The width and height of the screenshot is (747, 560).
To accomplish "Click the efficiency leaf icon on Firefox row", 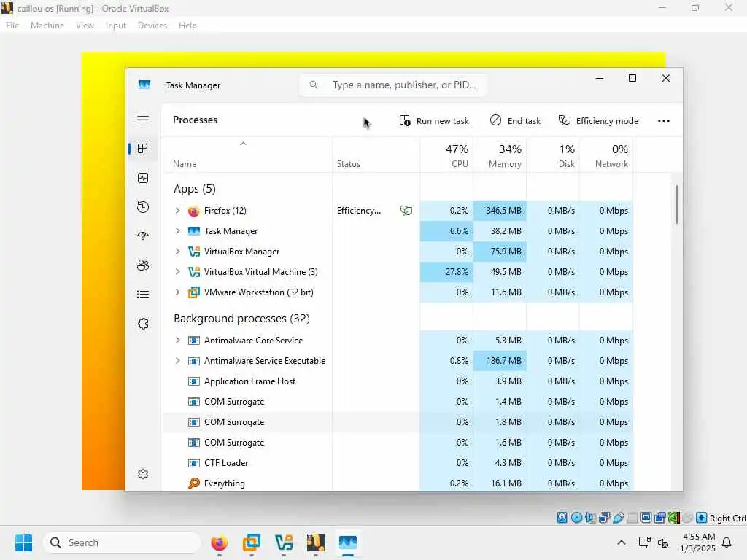I will pyautogui.click(x=406, y=211).
